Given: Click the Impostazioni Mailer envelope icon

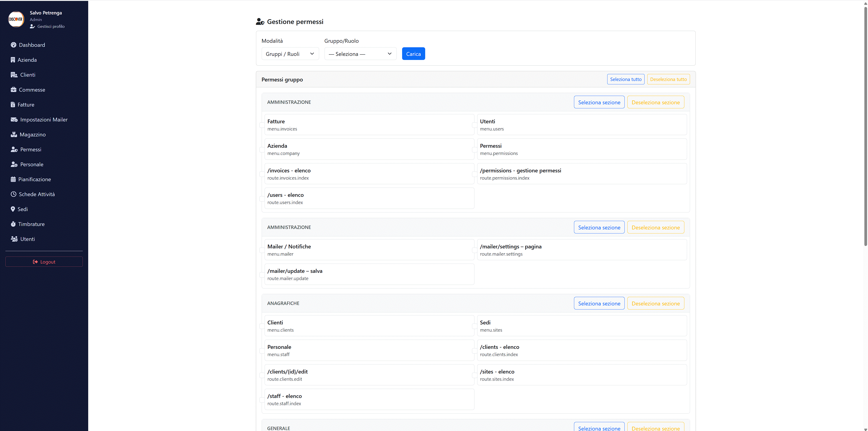Looking at the screenshot, I should tap(14, 120).
